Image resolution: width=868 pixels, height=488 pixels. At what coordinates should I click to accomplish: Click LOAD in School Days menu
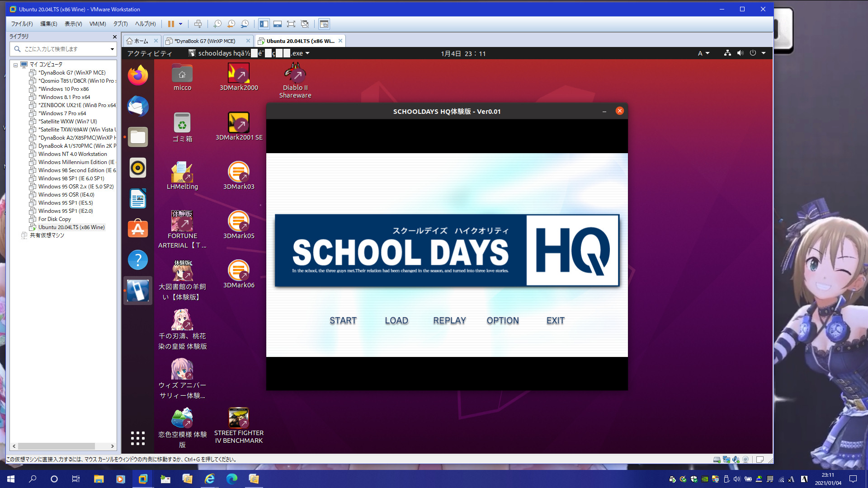click(396, 321)
